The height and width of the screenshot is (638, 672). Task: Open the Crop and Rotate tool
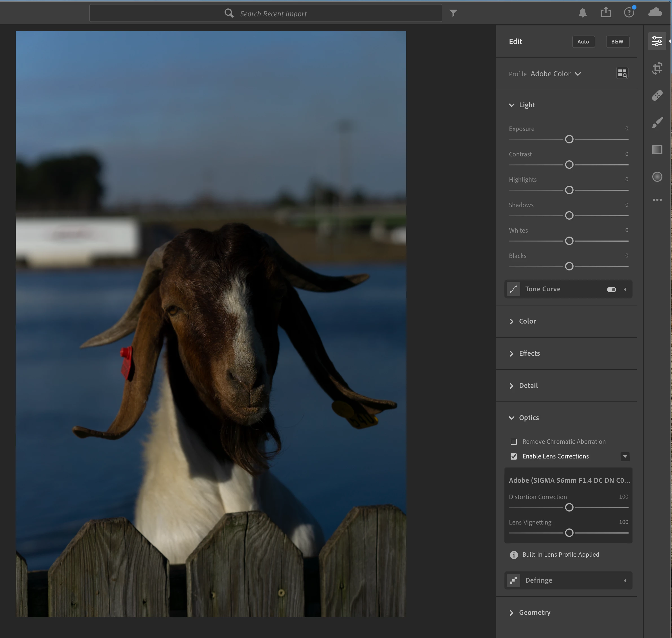click(657, 68)
